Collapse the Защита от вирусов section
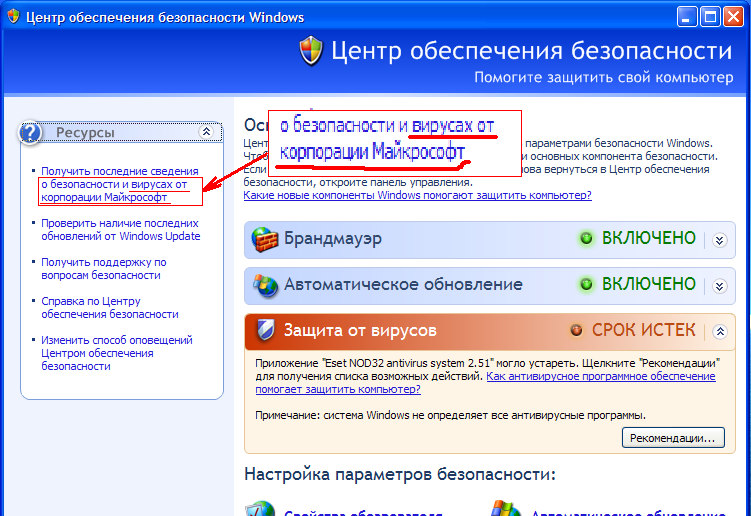 (719, 331)
